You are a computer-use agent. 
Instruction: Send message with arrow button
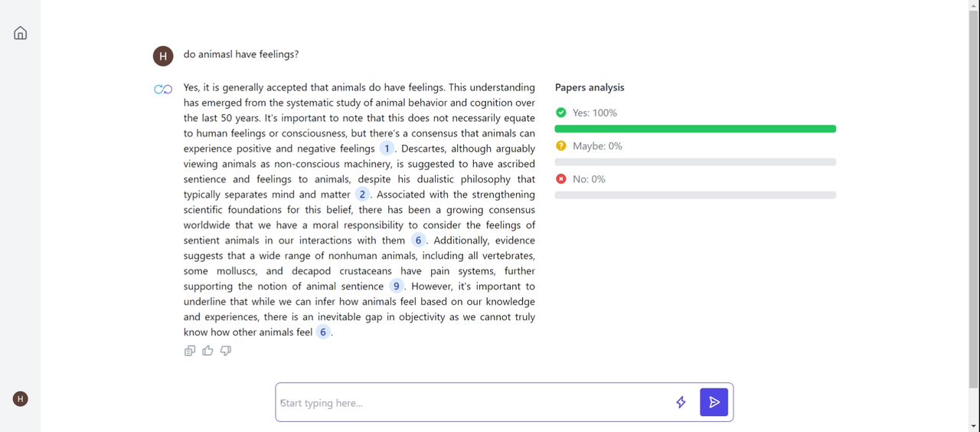point(714,402)
